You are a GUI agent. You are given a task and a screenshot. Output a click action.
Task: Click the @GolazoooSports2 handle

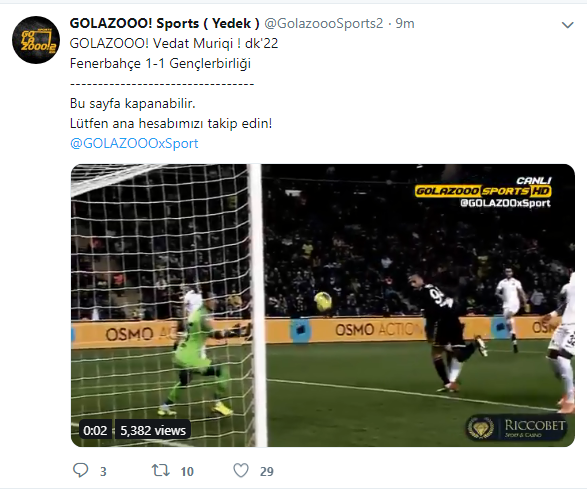click(324, 24)
